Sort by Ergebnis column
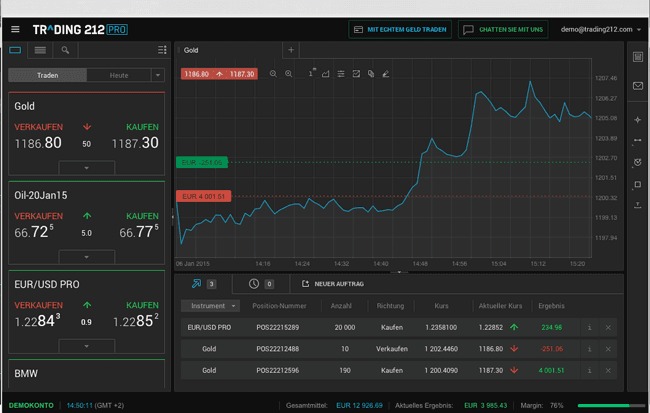 click(x=551, y=306)
